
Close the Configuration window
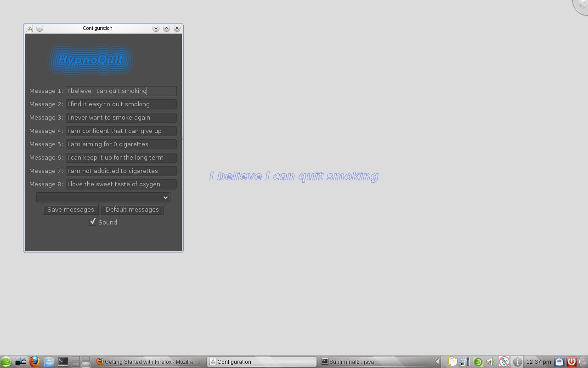[177, 29]
